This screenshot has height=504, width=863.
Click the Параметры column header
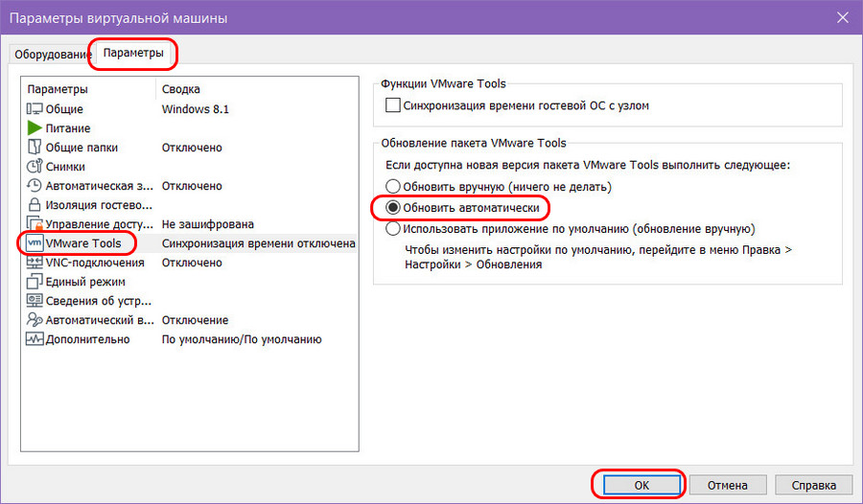coord(58,89)
